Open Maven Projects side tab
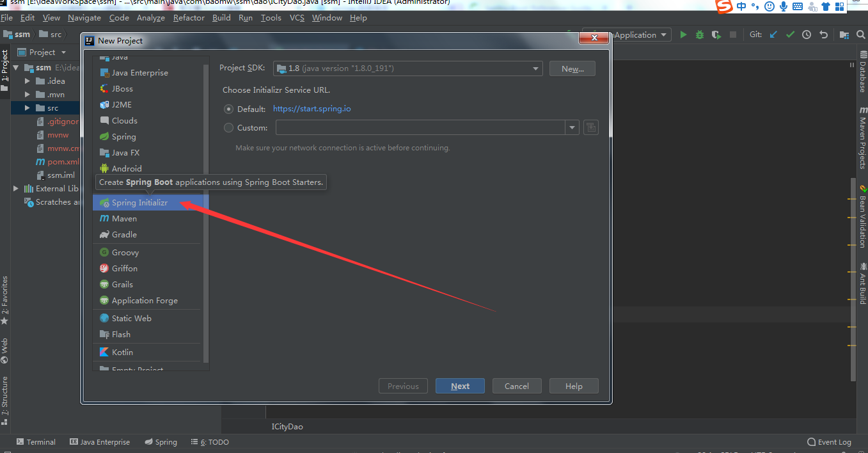The height and width of the screenshot is (453, 868). (x=862, y=138)
